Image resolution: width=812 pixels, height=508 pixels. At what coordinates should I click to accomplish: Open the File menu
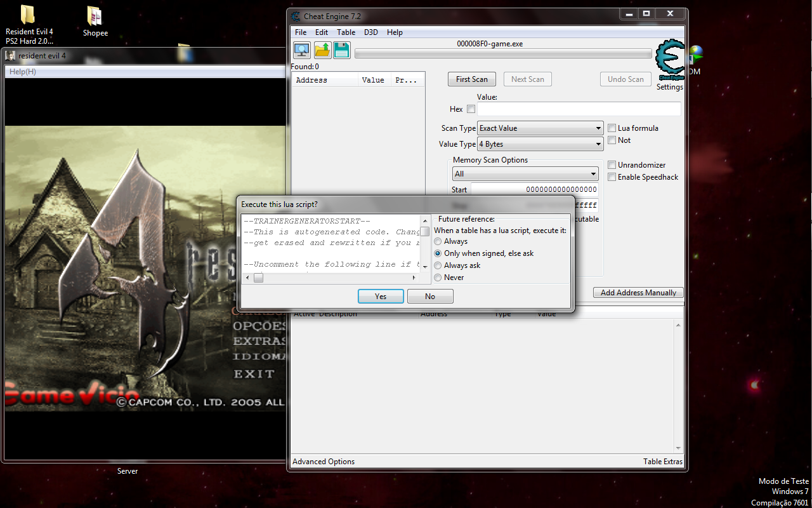pos(301,32)
